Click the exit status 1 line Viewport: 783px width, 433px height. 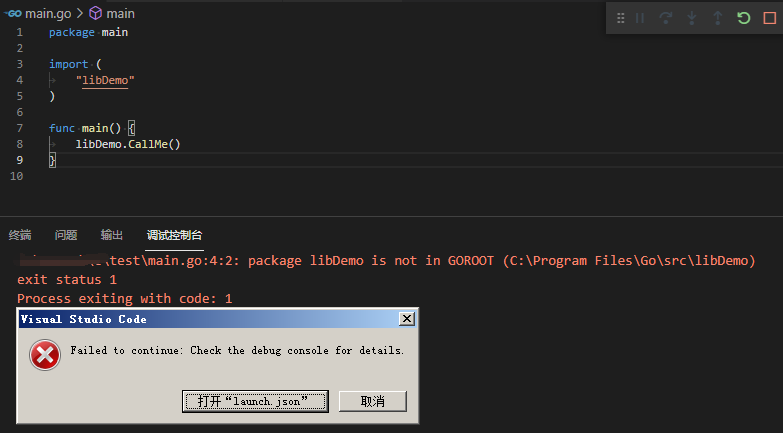click(x=67, y=279)
